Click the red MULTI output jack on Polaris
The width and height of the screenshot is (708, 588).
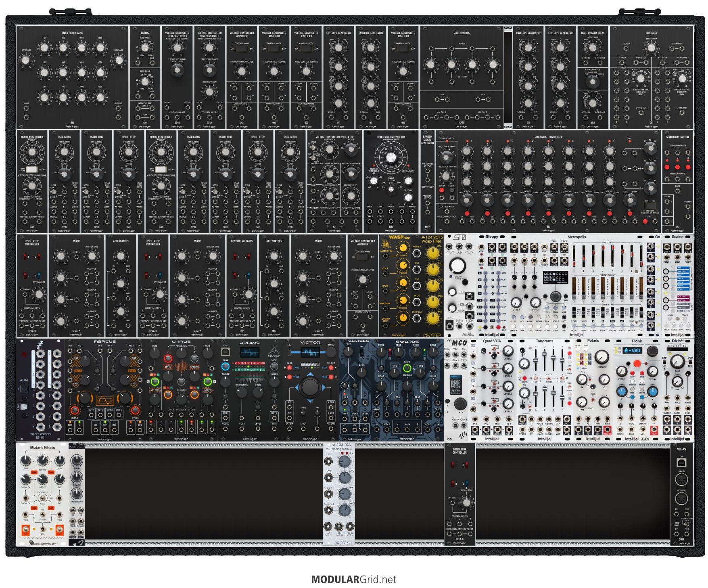608,429
